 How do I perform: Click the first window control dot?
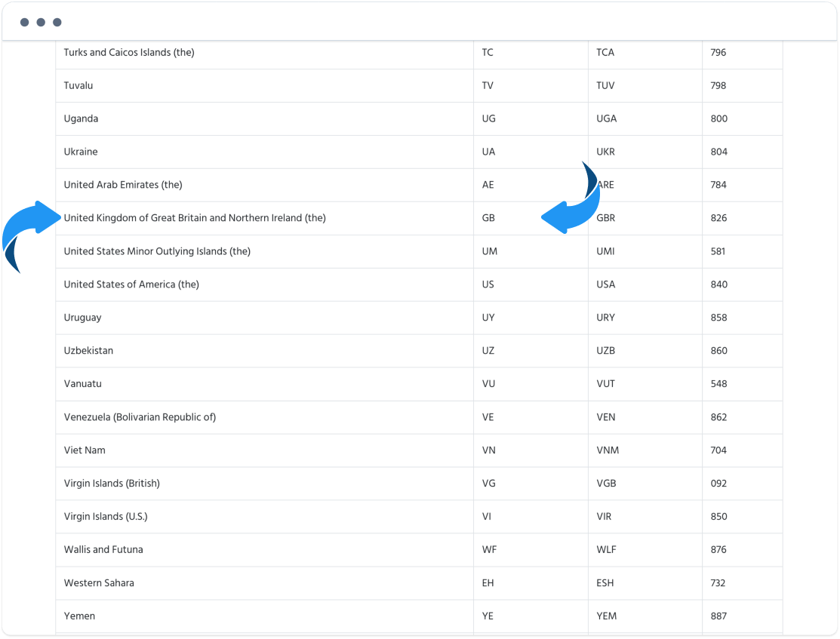tap(25, 22)
